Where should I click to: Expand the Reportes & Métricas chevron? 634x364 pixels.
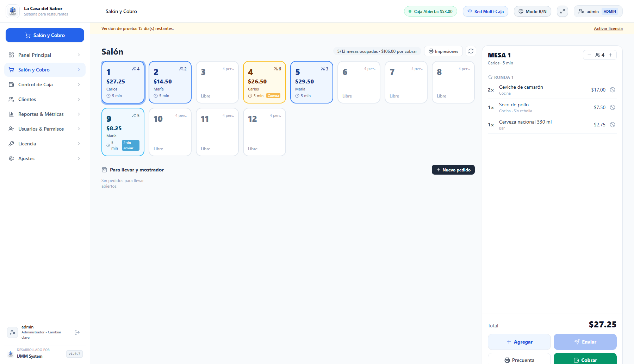click(x=79, y=114)
